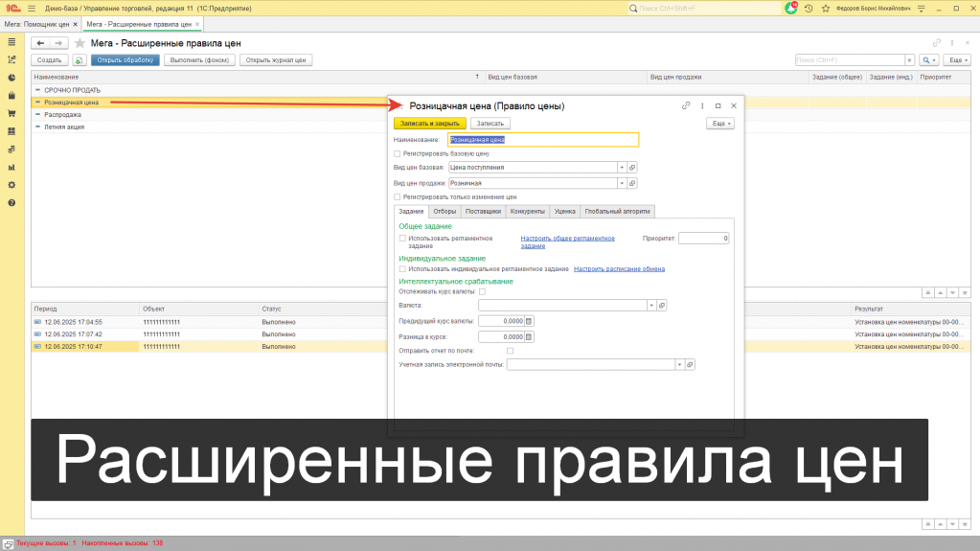The width and height of the screenshot is (980, 551).
Task: Navigate back with the left arrow
Action: tap(40, 43)
